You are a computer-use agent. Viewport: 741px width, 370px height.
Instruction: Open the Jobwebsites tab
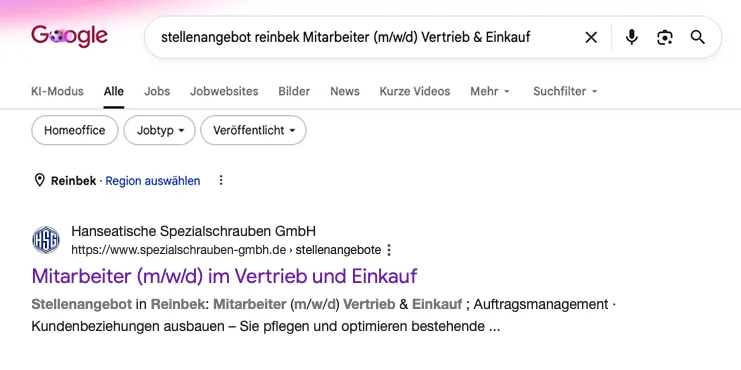tap(224, 91)
